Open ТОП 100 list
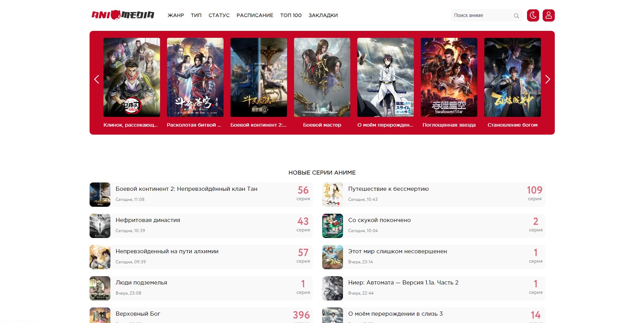This screenshot has width=644, height=323. pyautogui.click(x=291, y=15)
